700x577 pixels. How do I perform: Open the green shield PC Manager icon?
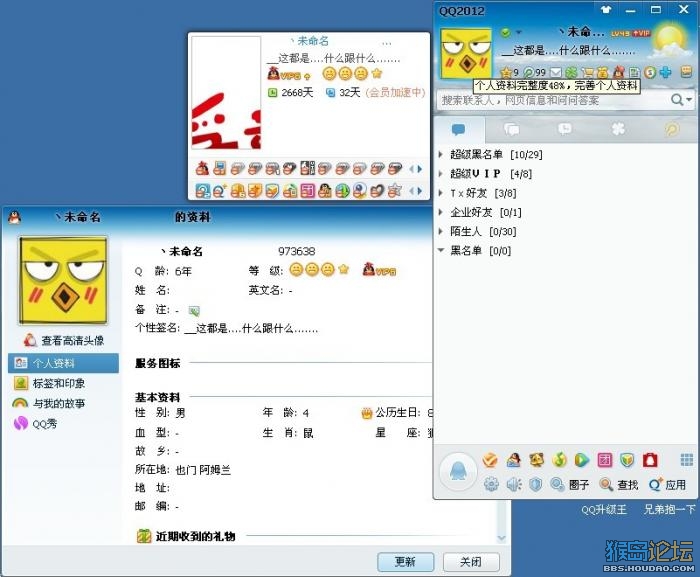[627, 460]
